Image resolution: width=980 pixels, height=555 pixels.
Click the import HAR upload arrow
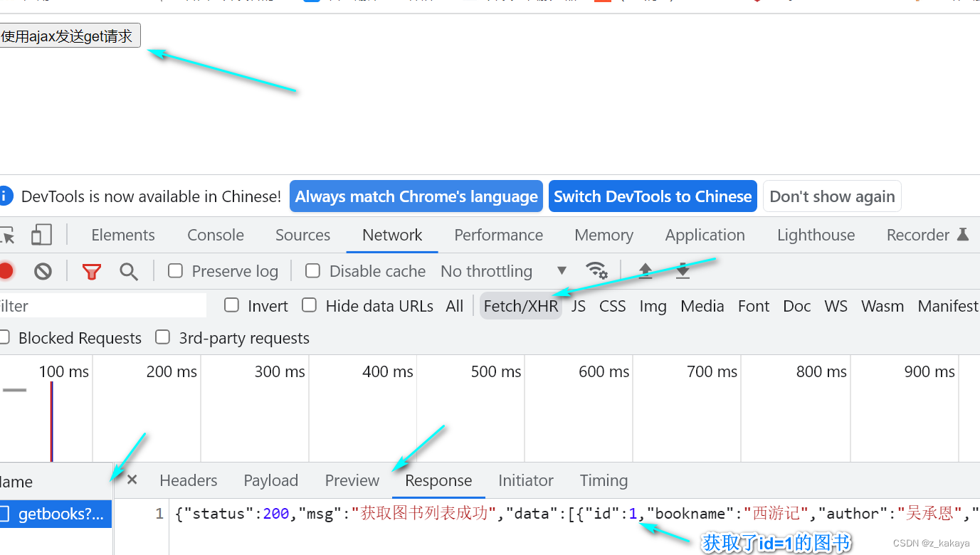pos(646,271)
